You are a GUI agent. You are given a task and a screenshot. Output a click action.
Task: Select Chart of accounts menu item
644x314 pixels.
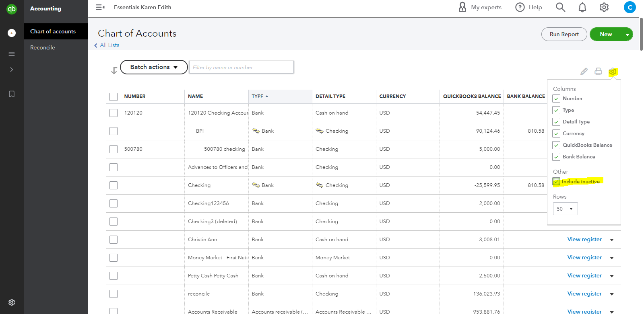coord(53,31)
